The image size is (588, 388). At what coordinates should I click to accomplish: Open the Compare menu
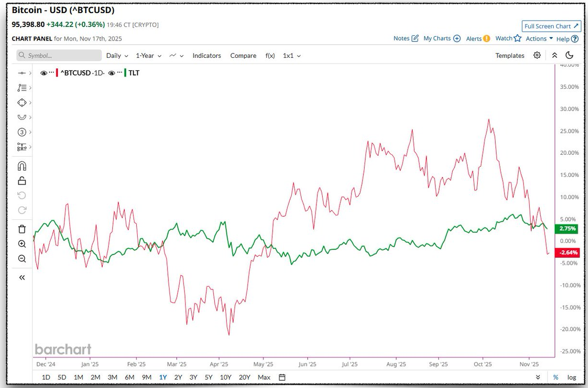(x=243, y=55)
